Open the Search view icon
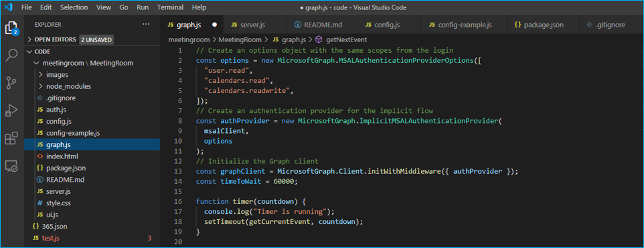This screenshot has height=248, width=644. (x=11, y=55)
